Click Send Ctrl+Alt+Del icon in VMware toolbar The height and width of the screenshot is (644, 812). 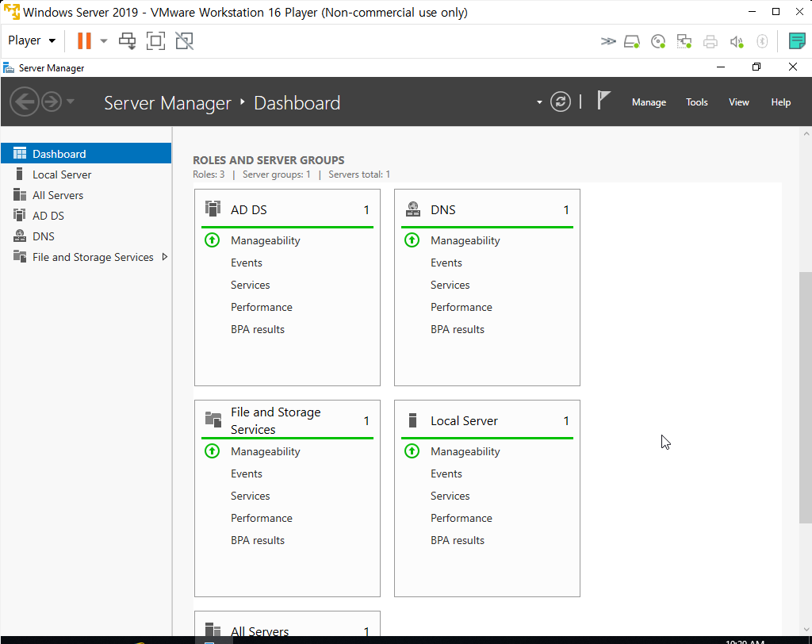[x=128, y=41]
